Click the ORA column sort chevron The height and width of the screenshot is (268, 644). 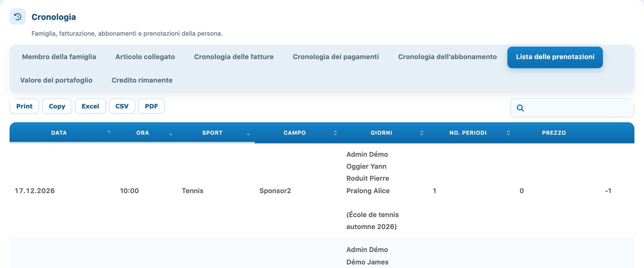171,133
